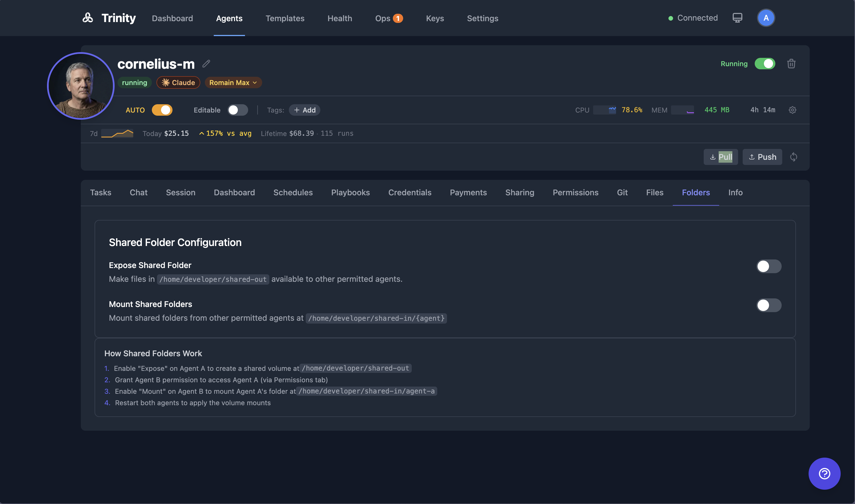Open the help question-mark button
Screen dimensions: 855x504
824,473
